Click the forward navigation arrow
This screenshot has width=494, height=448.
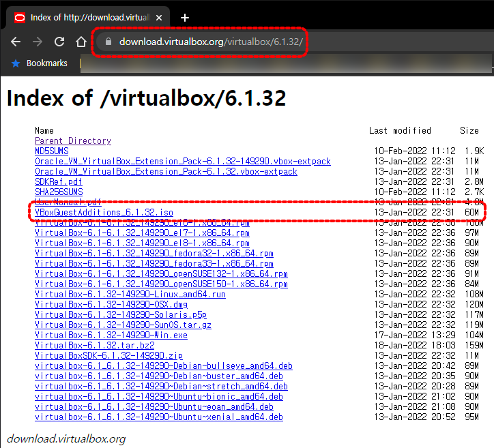[x=38, y=42]
